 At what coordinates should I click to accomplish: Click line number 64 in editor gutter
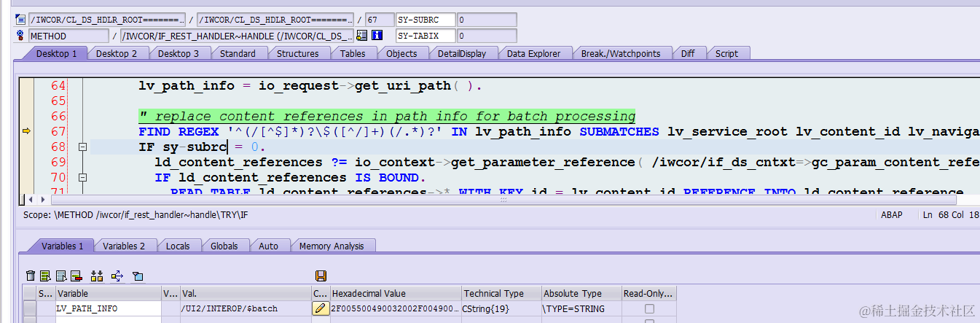tap(58, 85)
